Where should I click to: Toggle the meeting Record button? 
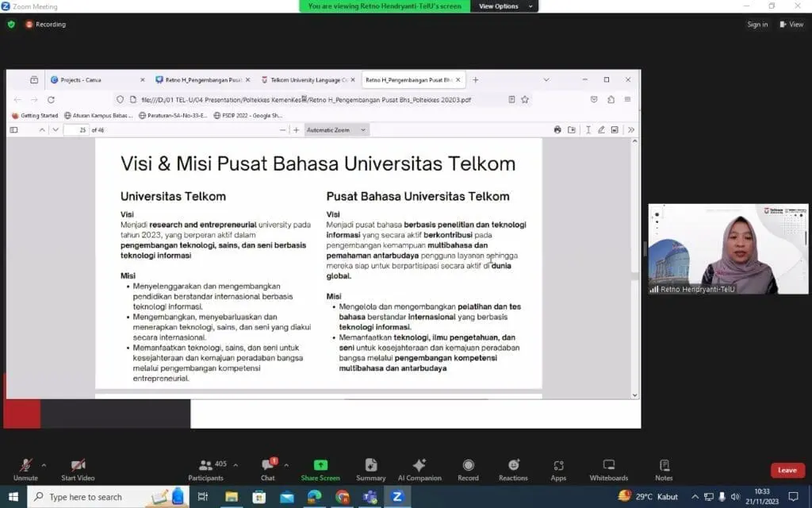pos(468,468)
